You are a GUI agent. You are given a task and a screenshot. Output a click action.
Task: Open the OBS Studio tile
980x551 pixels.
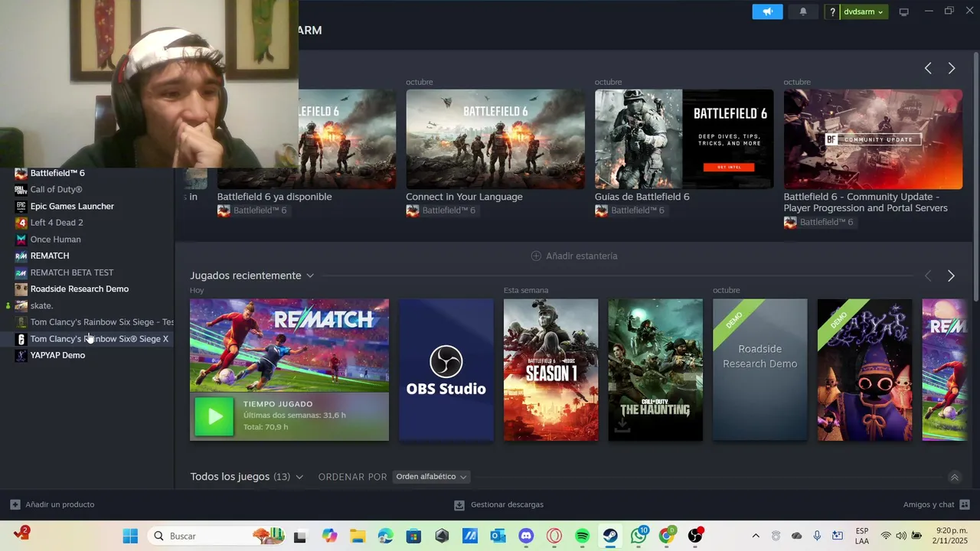point(446,370)
